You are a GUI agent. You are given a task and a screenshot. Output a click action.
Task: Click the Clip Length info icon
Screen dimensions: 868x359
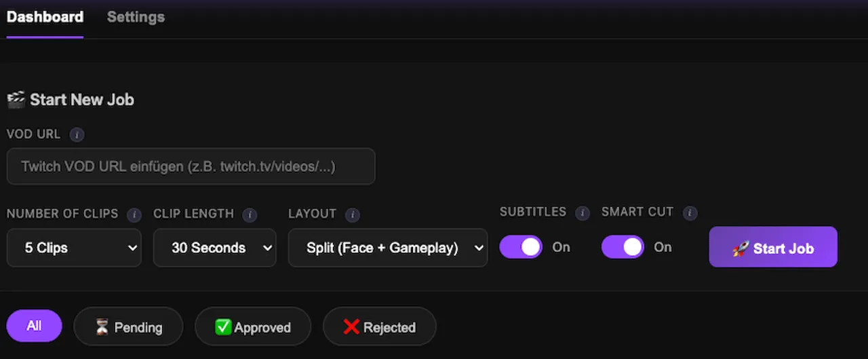tap(250, 214)
